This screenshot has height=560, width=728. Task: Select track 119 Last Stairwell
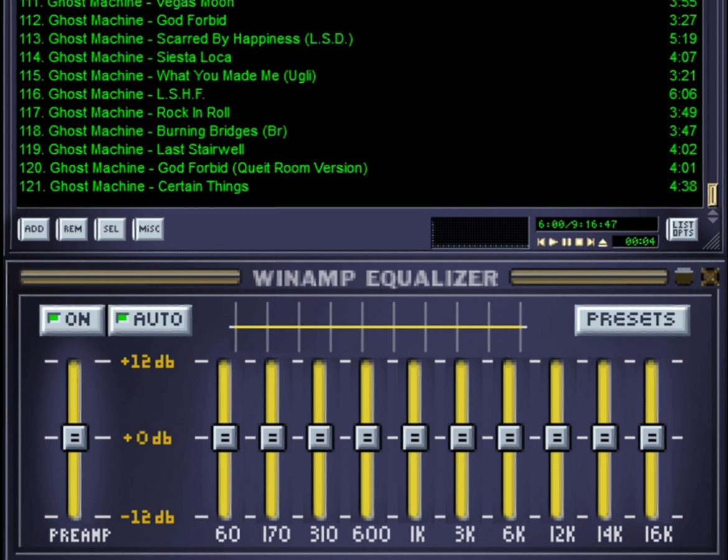(358, 149)
